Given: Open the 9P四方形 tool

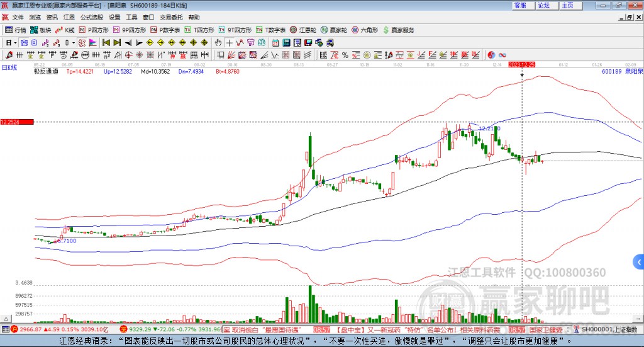Looking at the screenshot, I should point(130,30).
